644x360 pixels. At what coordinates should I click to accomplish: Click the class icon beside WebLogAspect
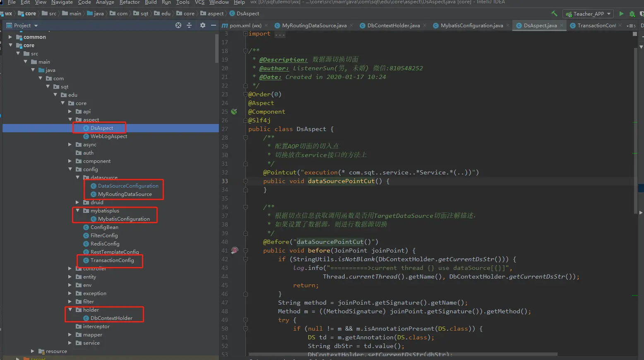(x=86, y=136)
